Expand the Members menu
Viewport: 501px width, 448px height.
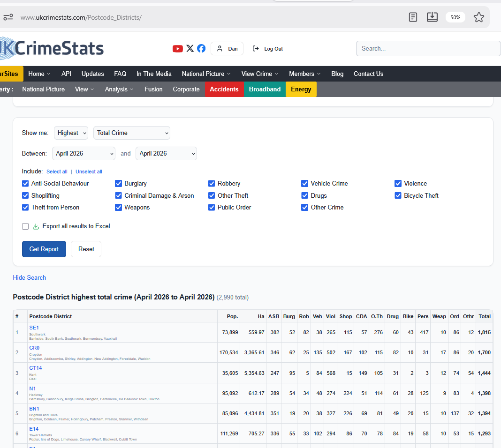(x=304, y=74)
